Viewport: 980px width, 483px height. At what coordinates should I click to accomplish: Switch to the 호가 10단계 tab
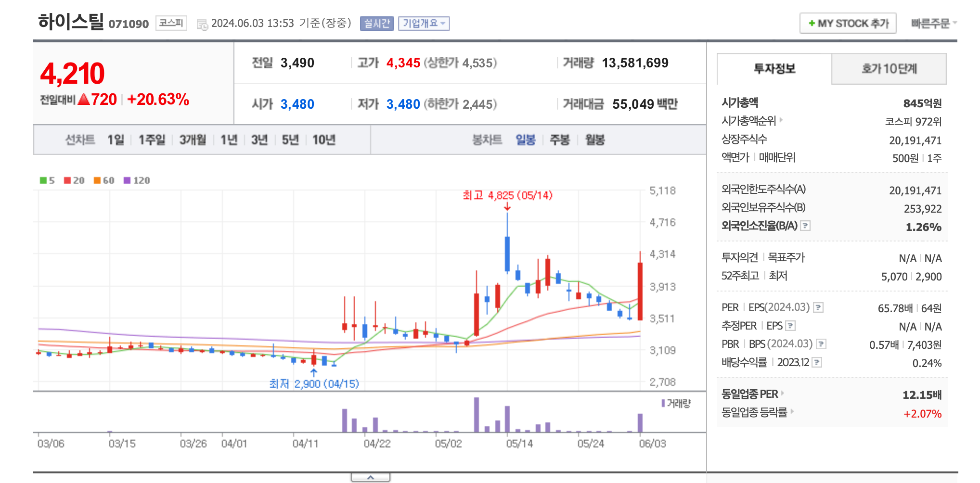[888, 69]
